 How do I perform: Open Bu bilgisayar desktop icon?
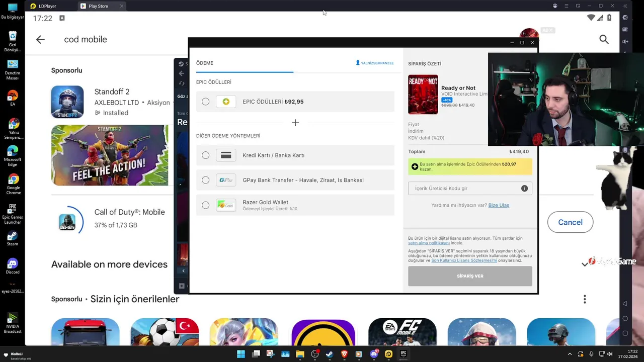(x=13, y=11)
